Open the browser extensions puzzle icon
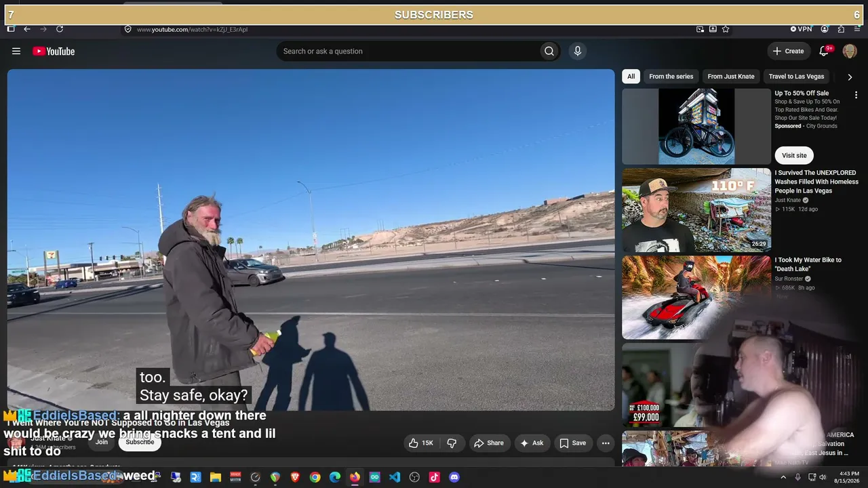Viewport: 868px width, 488px height. pos(841,29)
